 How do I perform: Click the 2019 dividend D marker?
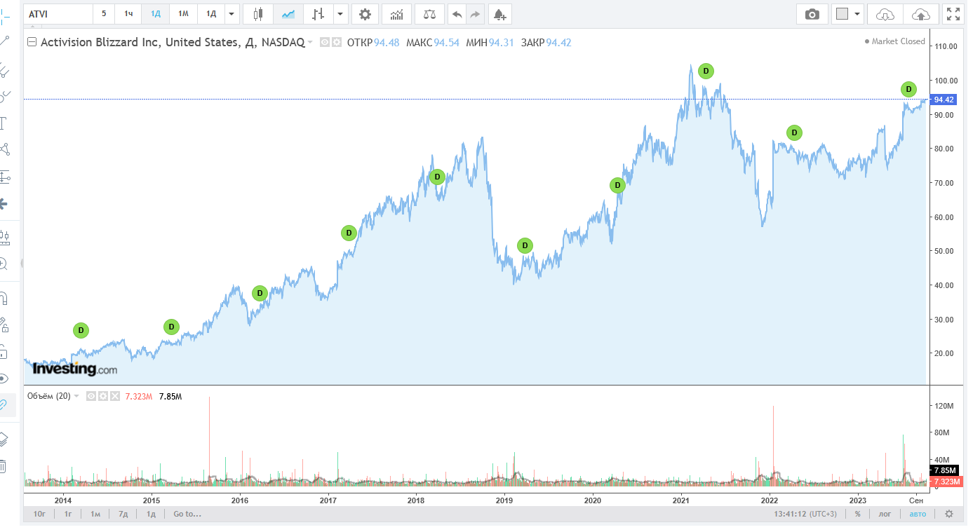point(525,245)
